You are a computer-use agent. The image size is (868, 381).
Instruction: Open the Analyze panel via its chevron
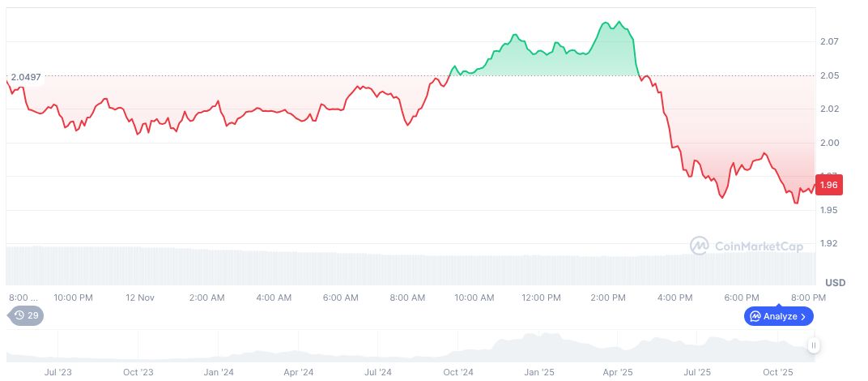(x=802, y=316)
